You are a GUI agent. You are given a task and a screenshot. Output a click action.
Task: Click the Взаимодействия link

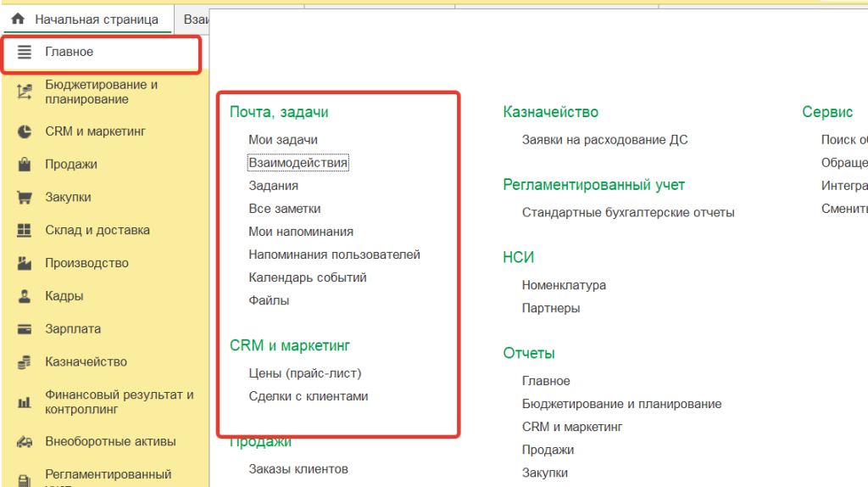point(298,163)
